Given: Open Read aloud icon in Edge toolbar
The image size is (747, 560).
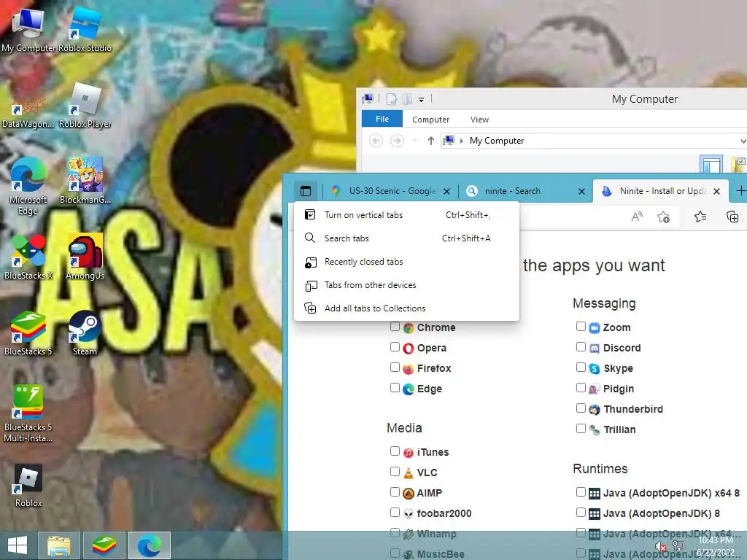Looking at the screenshot, I should (x=637, y=217).
